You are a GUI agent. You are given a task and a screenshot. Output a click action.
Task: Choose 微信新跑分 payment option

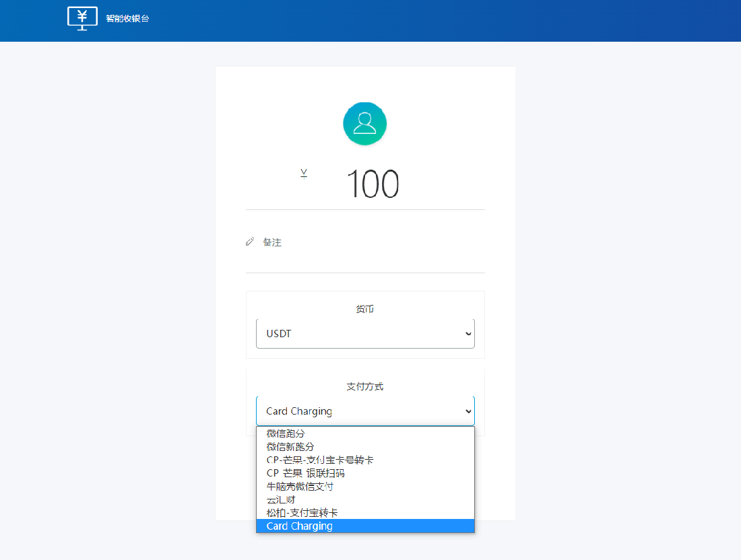click(x=290, y=447)
